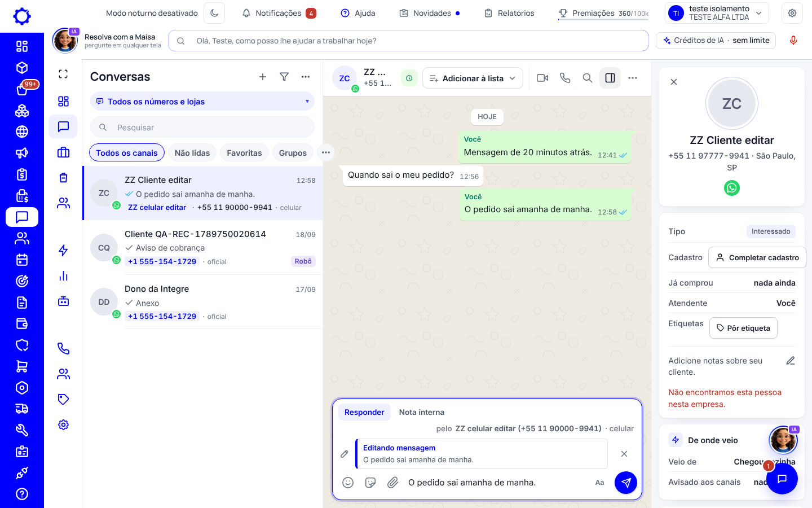Select the Todos os canais filter
The image size is (812, 508).
coord(127,153)
